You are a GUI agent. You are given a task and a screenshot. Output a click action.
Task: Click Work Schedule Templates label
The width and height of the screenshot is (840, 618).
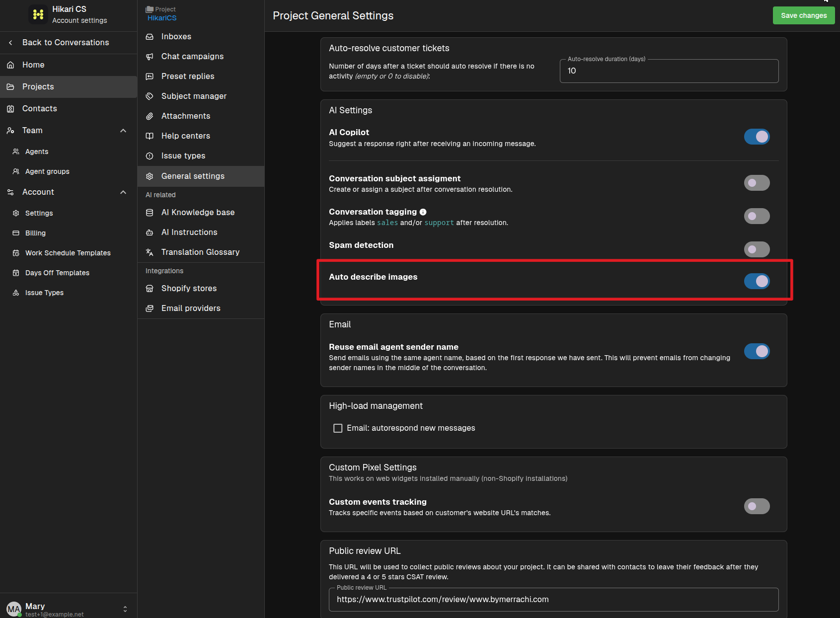pos(68,253)
